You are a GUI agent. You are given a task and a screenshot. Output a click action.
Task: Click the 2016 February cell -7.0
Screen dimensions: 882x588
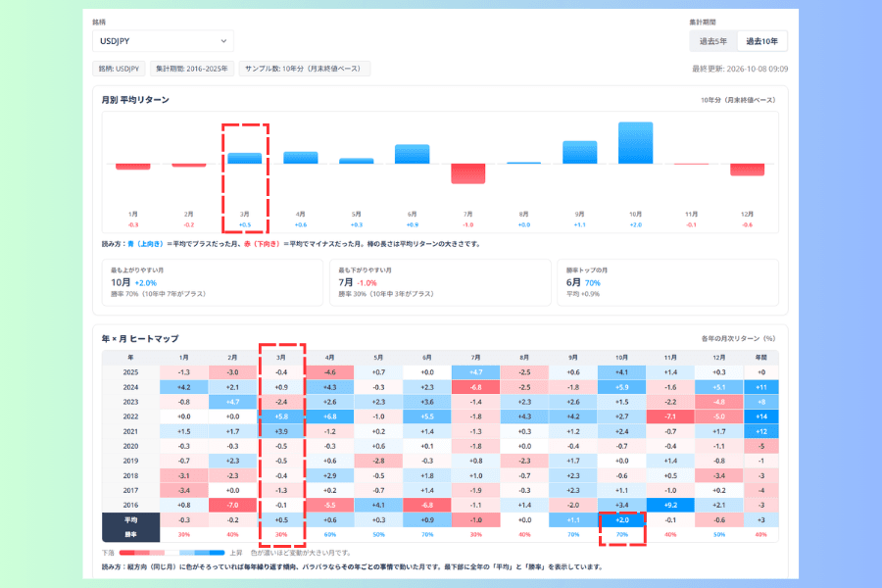click(x=232, y=505)
